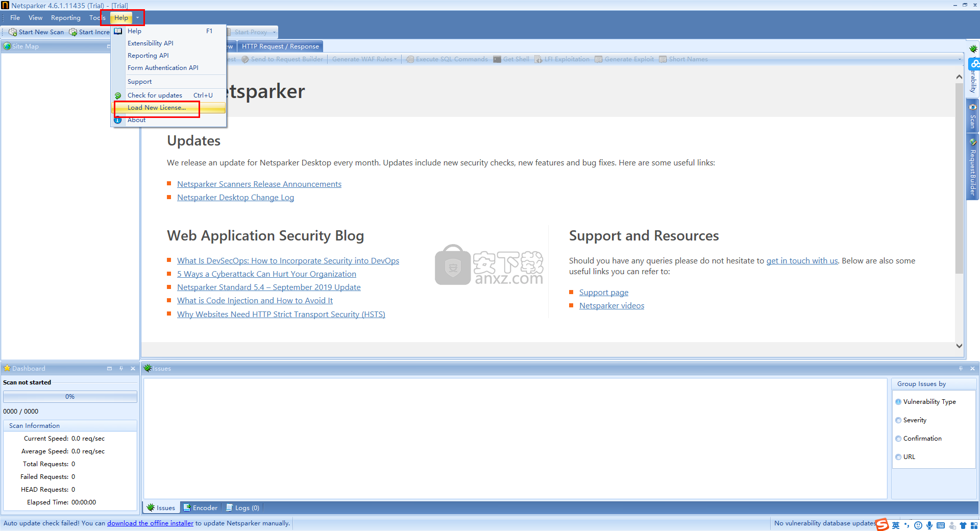The height and width of the screenshot is (531, 980).
Task: Toggle the Sogou English/Chinese mode indicator
Action: tap(896, 525)
